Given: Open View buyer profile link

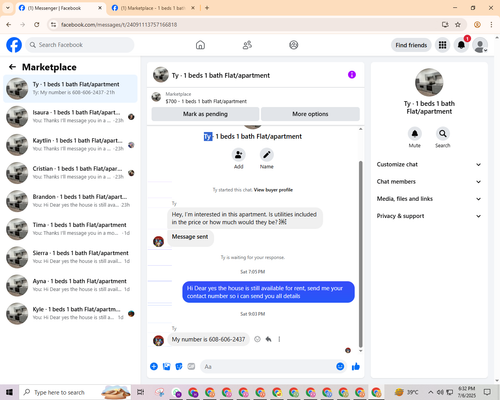Looking at the screenshot, I should 273,190.
